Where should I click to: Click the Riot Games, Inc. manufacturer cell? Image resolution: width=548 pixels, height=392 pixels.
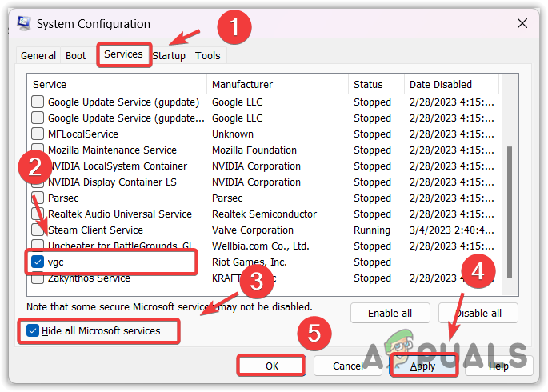(x=249, y=262)
